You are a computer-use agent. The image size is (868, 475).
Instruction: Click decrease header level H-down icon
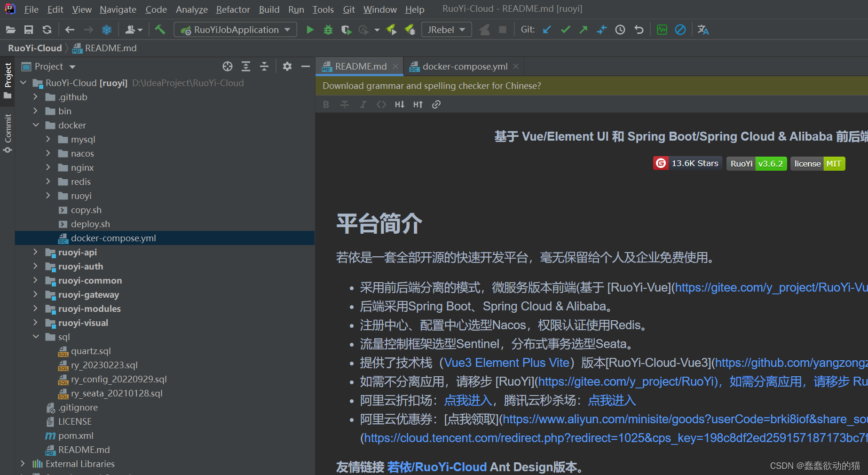[400, 104]
